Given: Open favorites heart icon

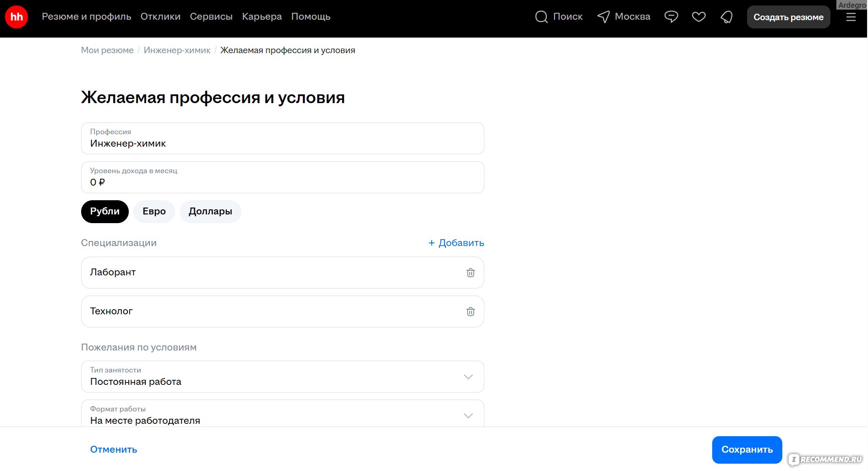Looking at the screenshot, I should [698, 17].
